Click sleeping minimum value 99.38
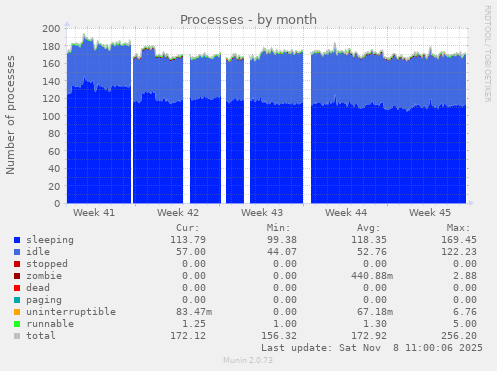 [282, 240]
